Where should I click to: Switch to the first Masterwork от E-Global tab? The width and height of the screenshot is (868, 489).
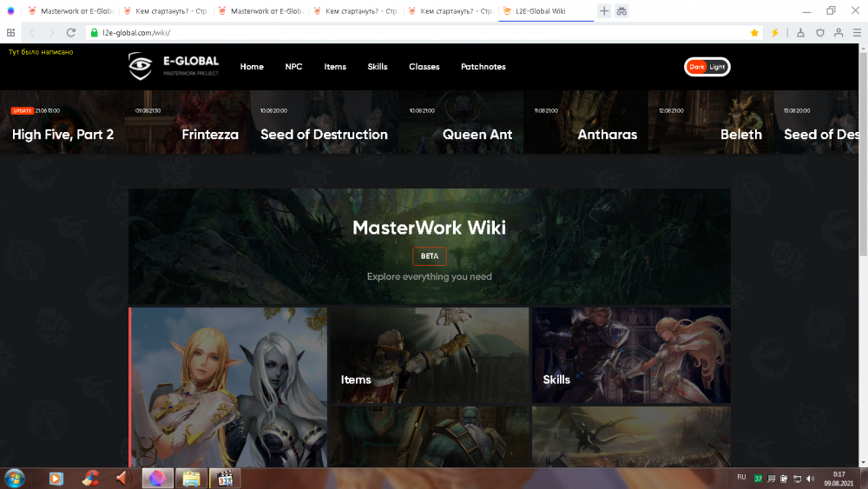pyautogui.click(x=68, y=11)
